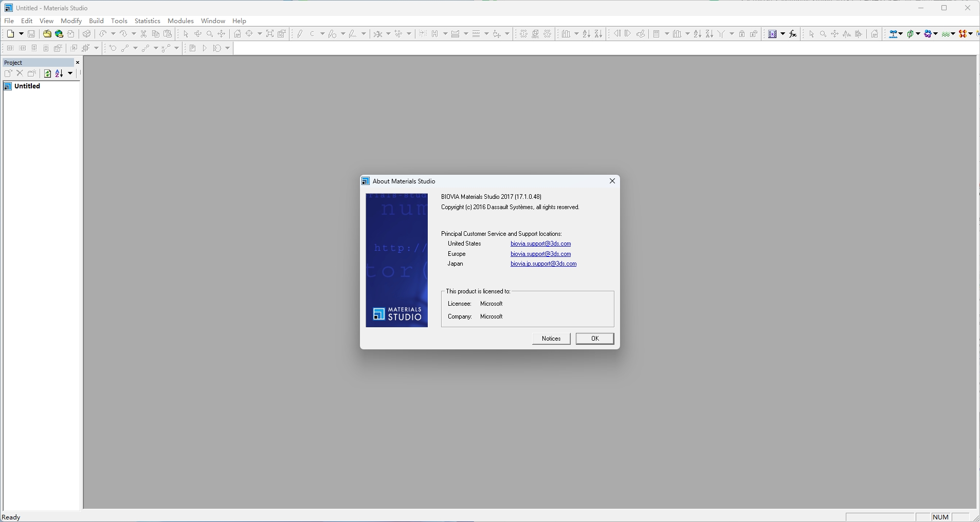Click the version text "BIOVIA Materials Studio 2017"
The image size is (980, 522).
pos(477,197)
